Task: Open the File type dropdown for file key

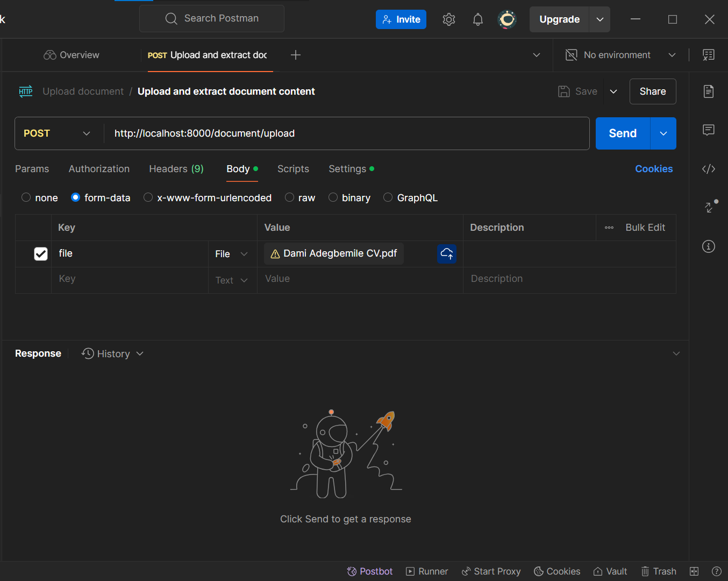Action: 232,254
